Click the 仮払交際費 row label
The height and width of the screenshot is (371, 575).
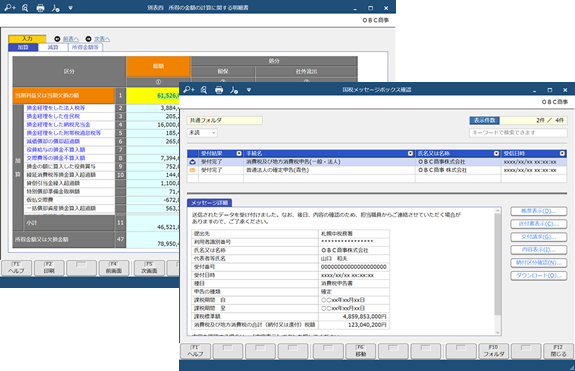(40, 200)
